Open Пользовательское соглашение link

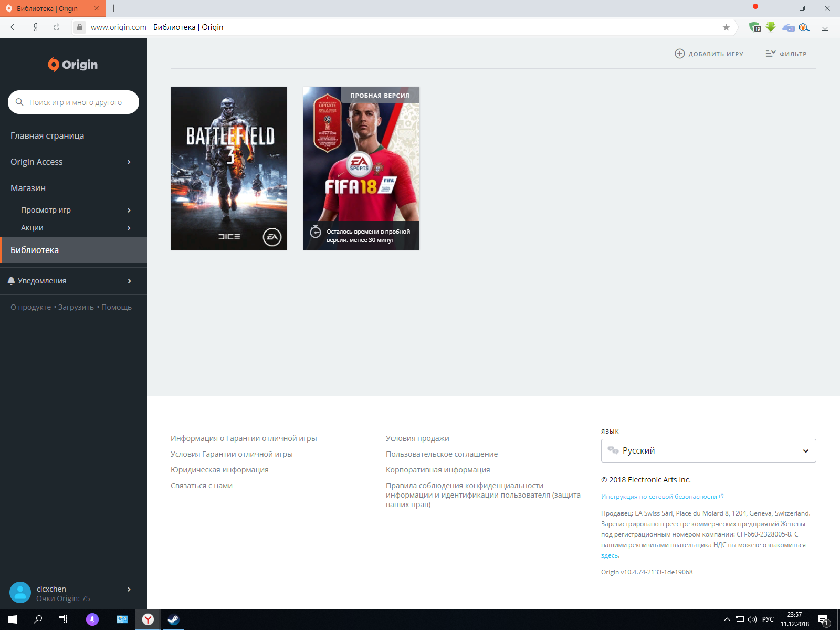point(442,454)
